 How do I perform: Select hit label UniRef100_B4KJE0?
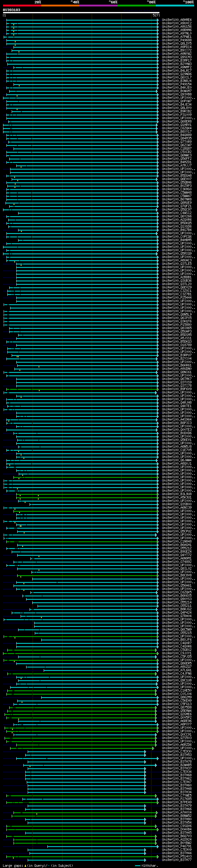click(x=177, y=88)
